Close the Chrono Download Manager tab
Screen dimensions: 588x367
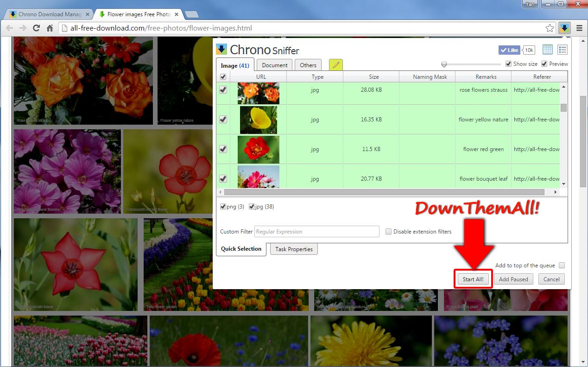click(x=88, y=14)
